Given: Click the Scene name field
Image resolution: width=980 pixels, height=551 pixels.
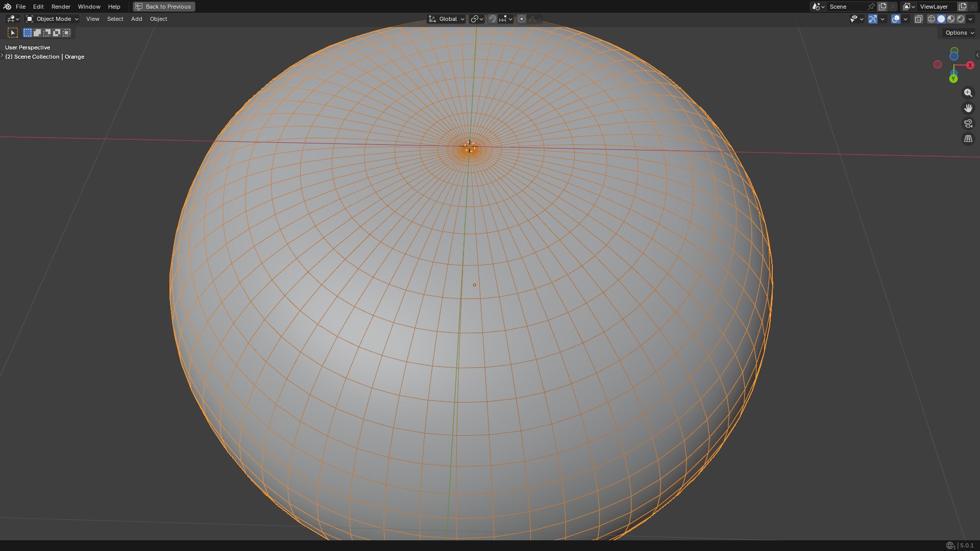Looking at the screenshot, I should pos(847,7).
